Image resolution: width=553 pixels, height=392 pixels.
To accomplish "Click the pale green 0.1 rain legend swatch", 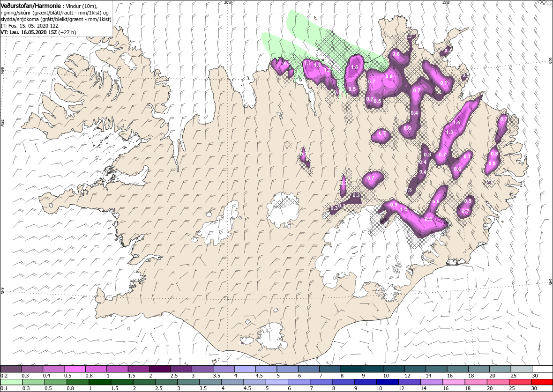I will coord(11,382).
